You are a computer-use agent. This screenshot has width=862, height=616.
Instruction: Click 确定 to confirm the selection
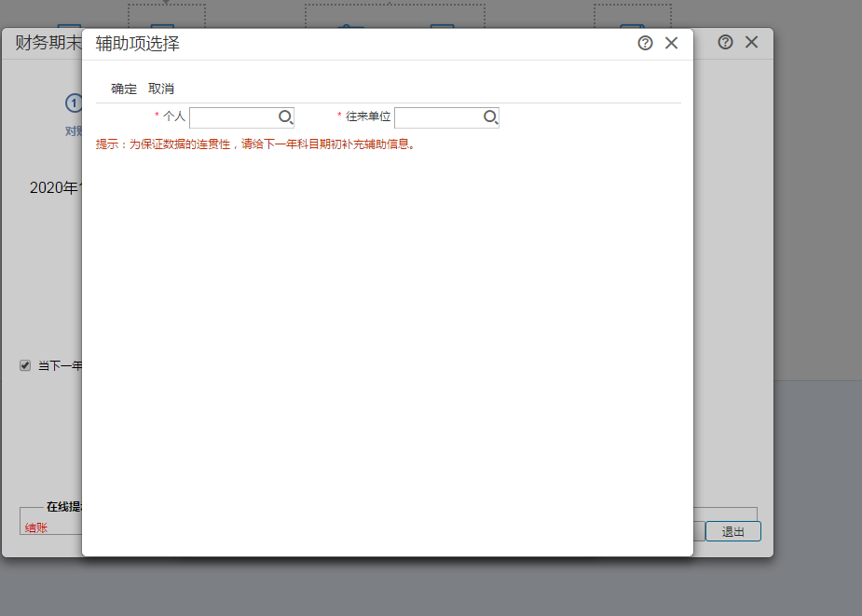[124, 89]
